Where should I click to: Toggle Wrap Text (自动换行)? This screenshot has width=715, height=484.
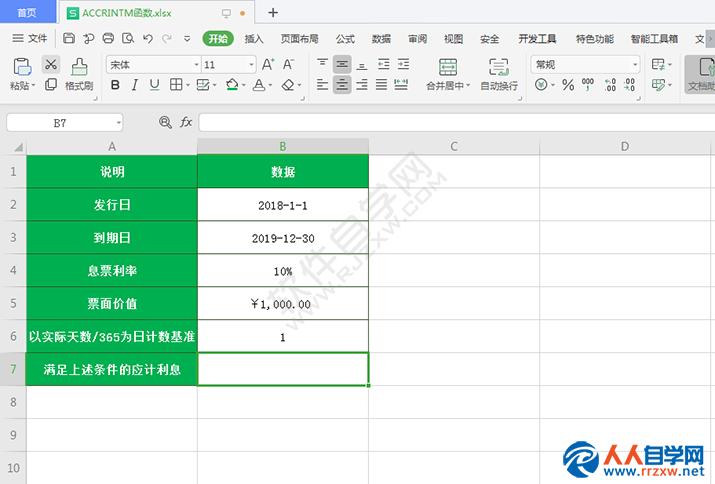(x=499, y=74)
